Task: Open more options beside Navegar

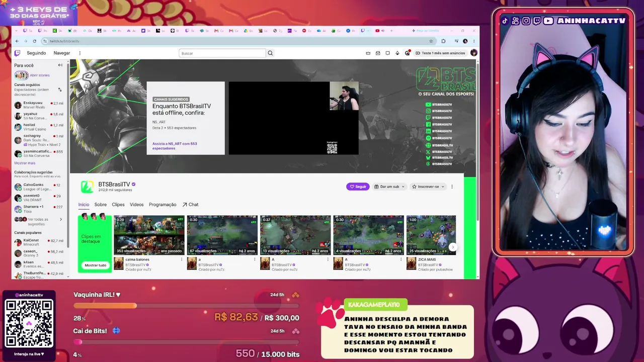Action: (79, 53)
